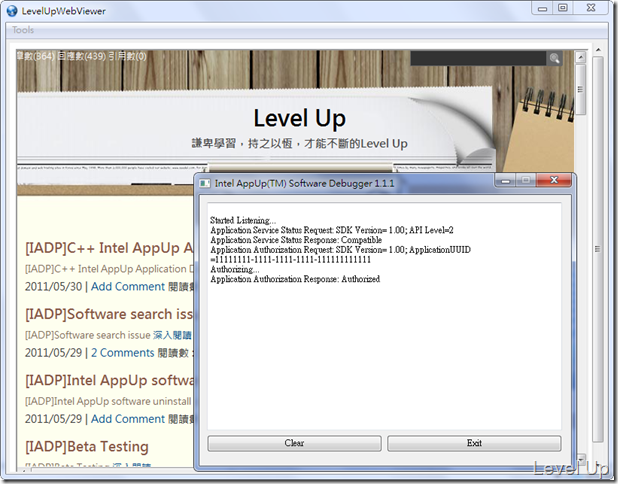Open the [IADP]C++ Intel AppUp article title

[x=110, y=248]
